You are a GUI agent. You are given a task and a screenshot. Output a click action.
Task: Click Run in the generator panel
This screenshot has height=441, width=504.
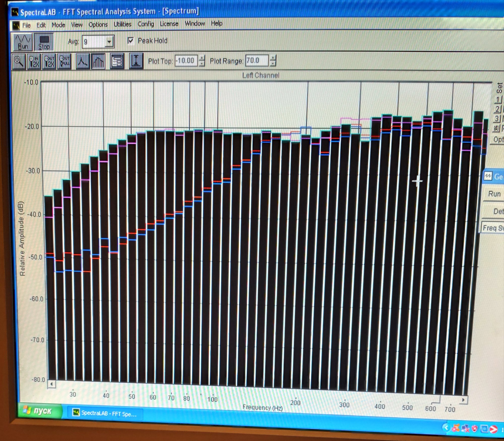click(494, 194)
